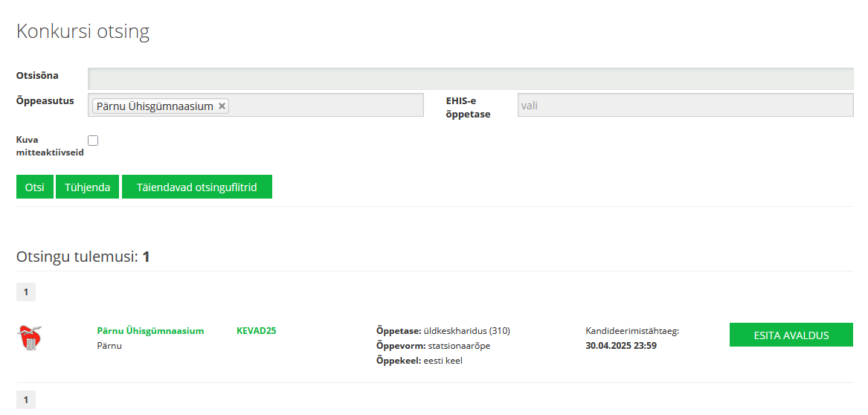Click the Konkursi otsing page heading

83,31
